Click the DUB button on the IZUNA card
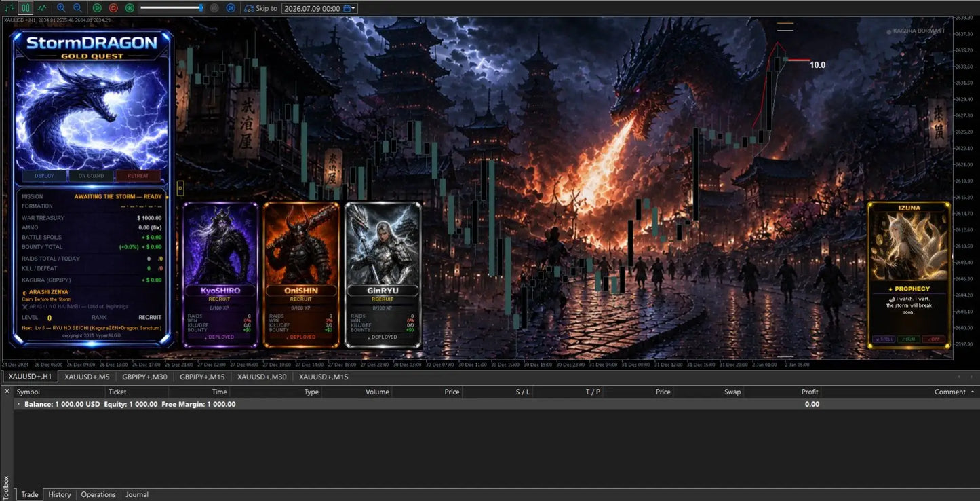 (x=909, y=339)
